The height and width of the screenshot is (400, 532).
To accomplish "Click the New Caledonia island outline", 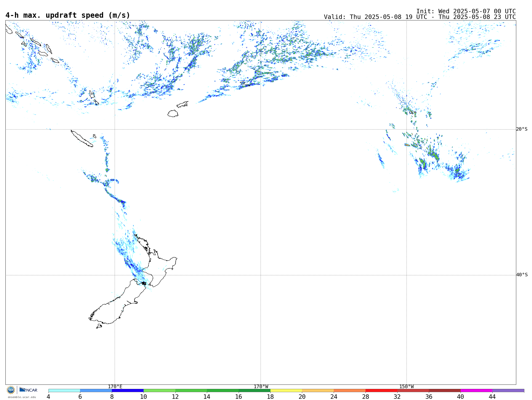I will [x=82, y=138].
